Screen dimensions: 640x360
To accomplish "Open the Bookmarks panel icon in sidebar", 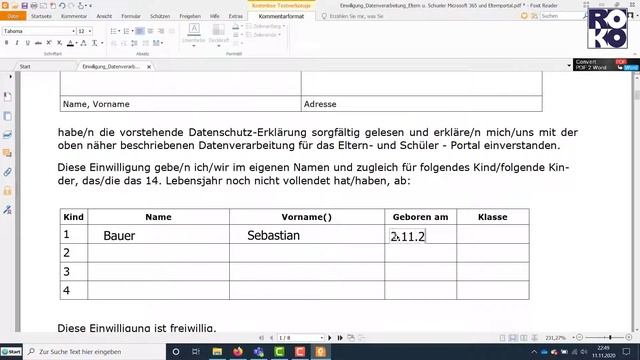I will pyautogui.click(x=8, y=97).
